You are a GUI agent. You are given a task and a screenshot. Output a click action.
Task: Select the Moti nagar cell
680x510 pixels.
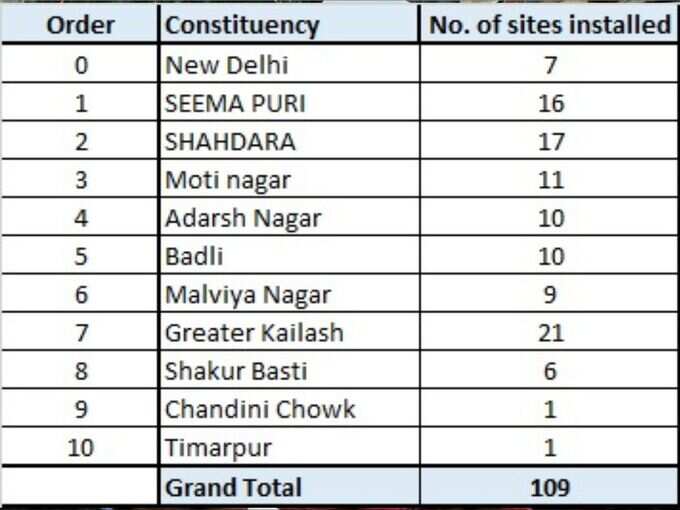(x=290, y=179)
